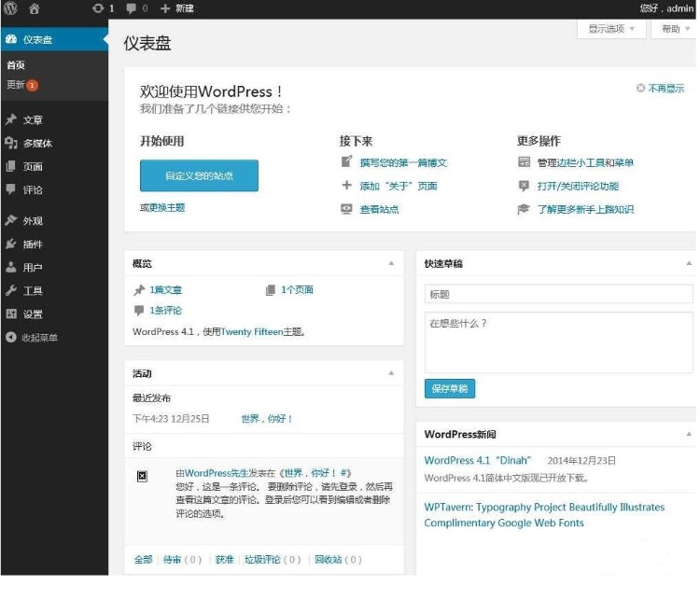
Task: Collapse sidebar with 收起菜单
Action: (x=32, y=338)
